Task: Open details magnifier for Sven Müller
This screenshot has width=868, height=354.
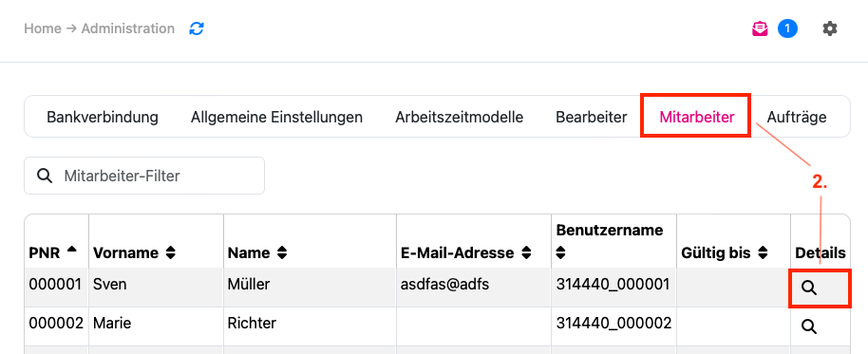Action: point(809,288)
